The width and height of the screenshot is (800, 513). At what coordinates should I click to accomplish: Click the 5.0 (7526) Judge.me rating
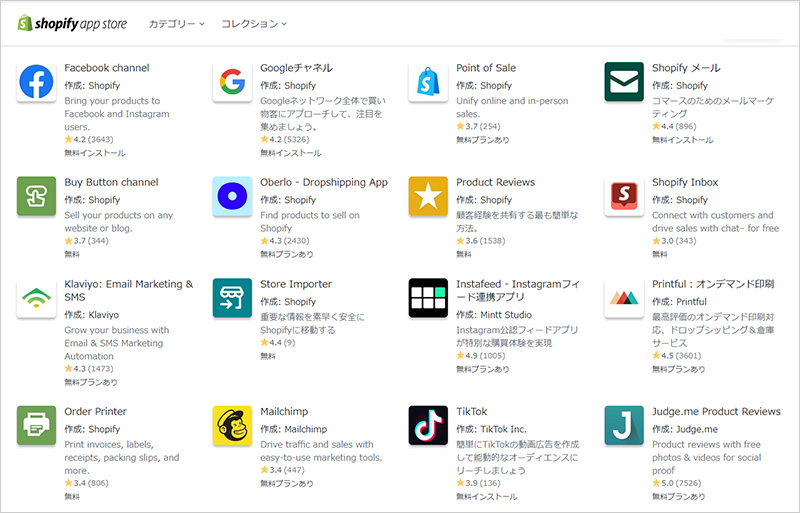677,483
